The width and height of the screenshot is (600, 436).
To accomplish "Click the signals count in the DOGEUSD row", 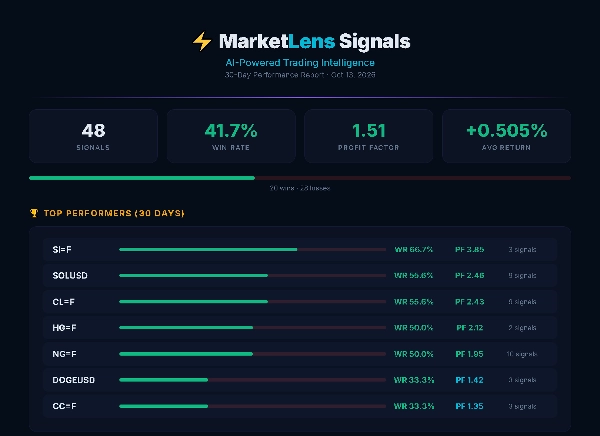I will pos(522,380).
